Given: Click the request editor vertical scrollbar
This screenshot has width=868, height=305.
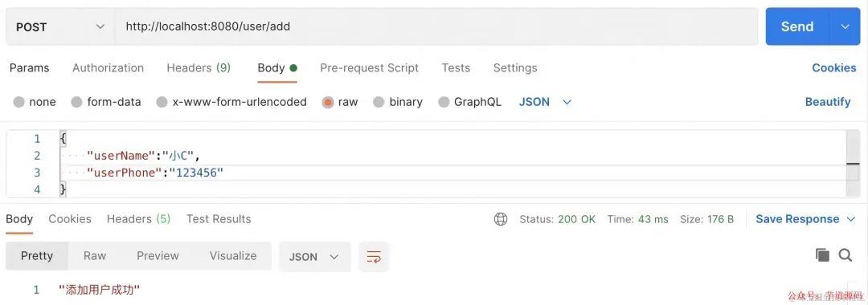Looking at the screenshot, I should click(x=853, y=164).
